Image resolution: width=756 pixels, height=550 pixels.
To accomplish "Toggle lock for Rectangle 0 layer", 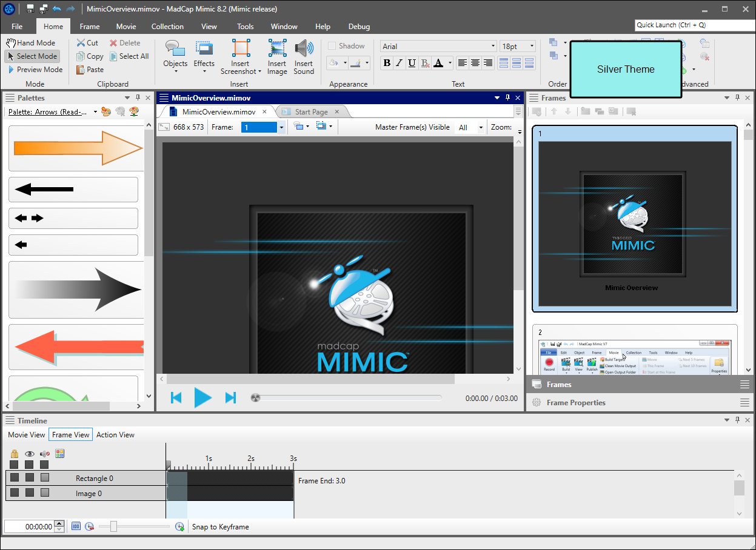I will (x=14, y=478).
